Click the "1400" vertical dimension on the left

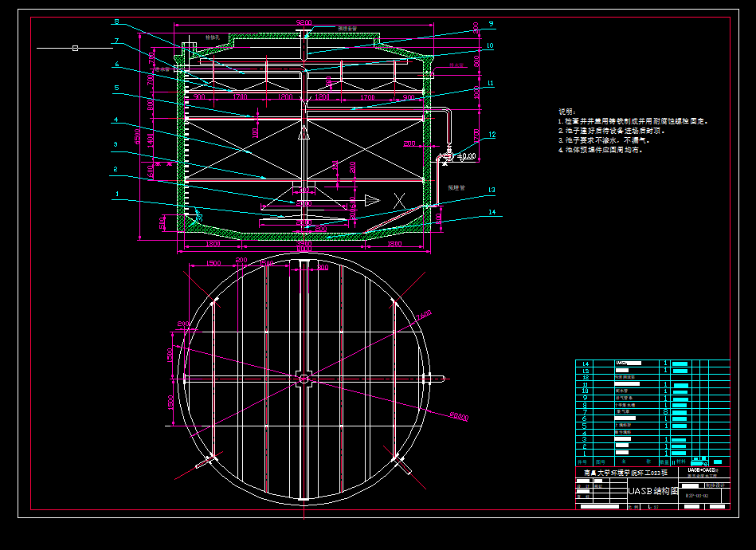(x=151, y=140)
